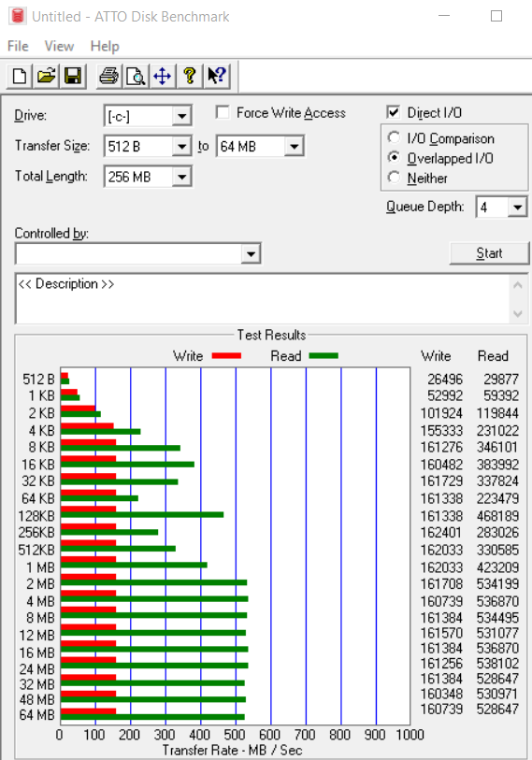The image size is (532, 760).
Task: Open the File menu
Action: tap(18, 46)
